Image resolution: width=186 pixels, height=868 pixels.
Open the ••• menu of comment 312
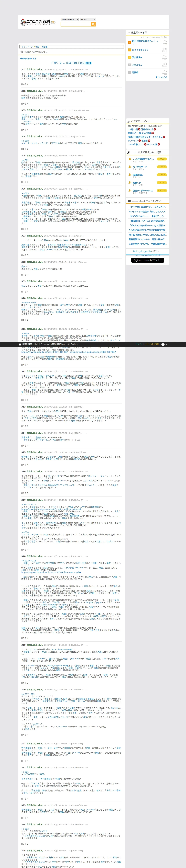(86, 371)
